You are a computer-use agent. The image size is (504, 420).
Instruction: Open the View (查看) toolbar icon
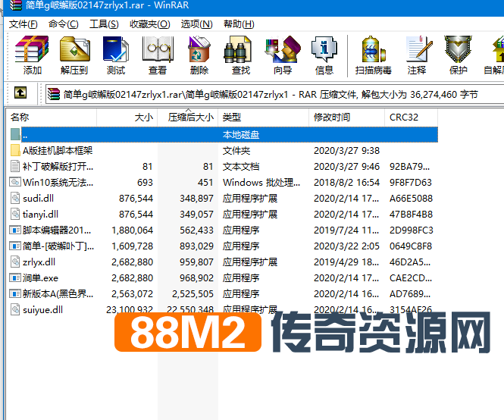tap(158, 49)
